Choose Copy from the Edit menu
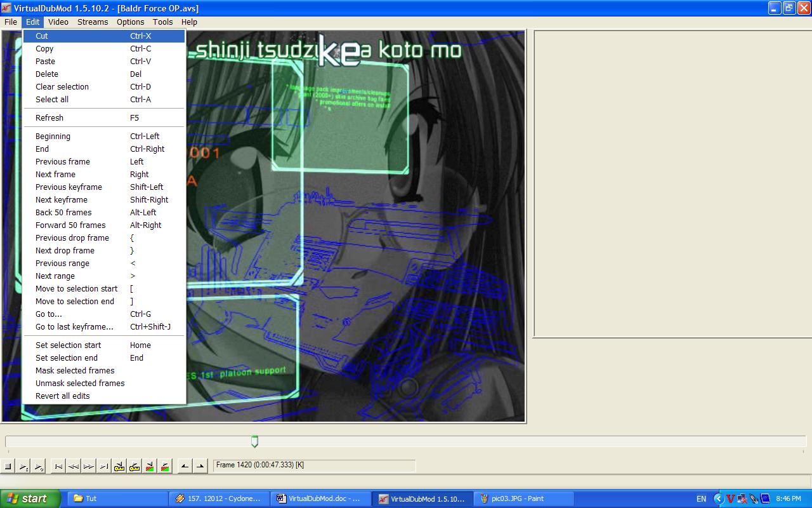Image resolution: width=812 pixels, height=508 pixels. click(x=104, y=49)
